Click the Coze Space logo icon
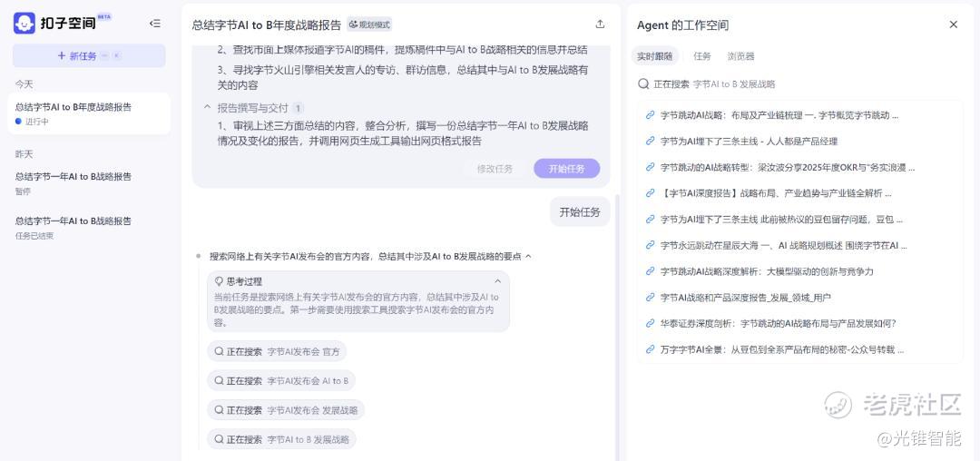Viewport: 980px width, 461px height. click(x=24, y=23)
